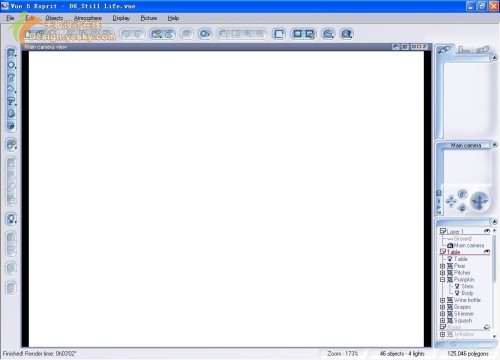The height and width of the screenshot is (360, 500).
Task: Collapse the Pumpkin group in object tree
Action: click(x=443, y=279)
